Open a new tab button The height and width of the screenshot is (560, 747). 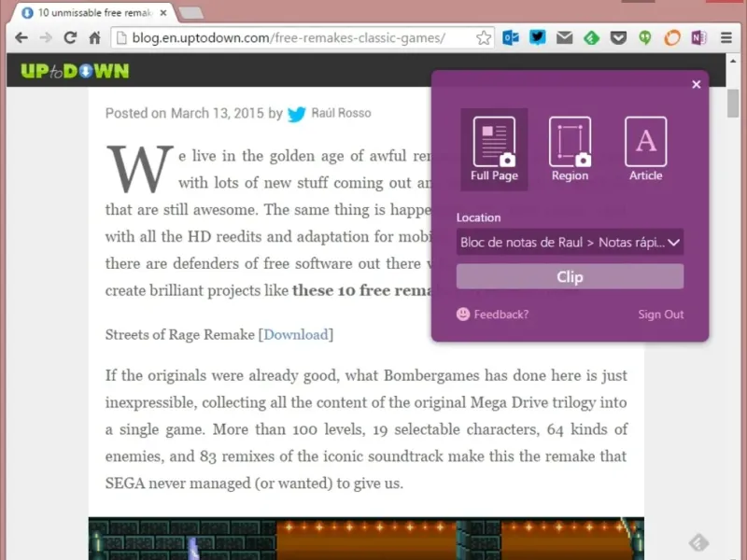click(x=191, y=13)
